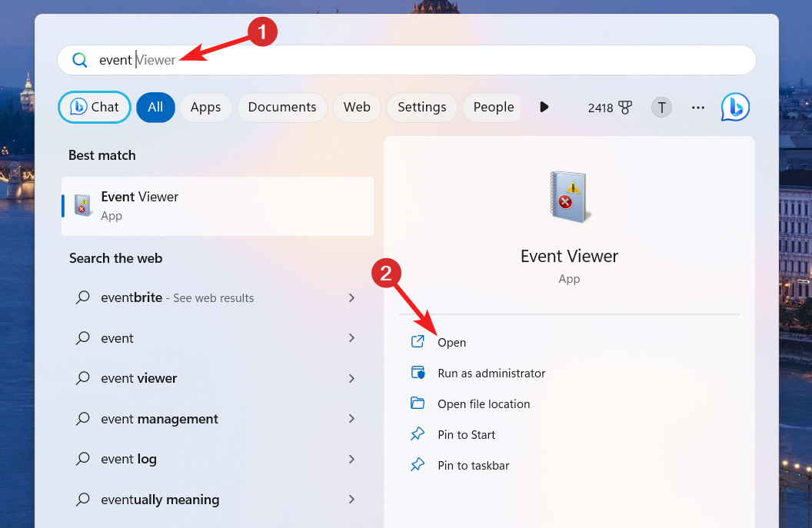812x528 pixels.
Task: Click Event Viewer title in details pane
Action: coord(569,256)
